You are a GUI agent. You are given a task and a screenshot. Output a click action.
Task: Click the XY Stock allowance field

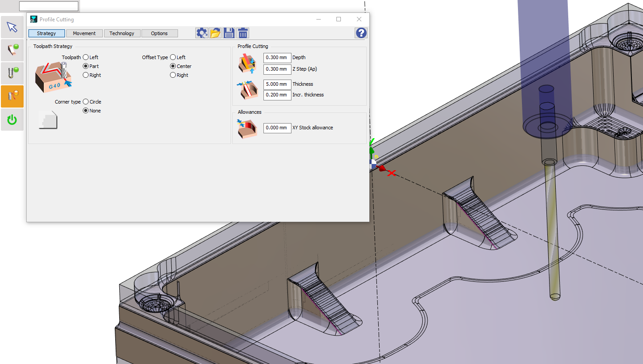(x=277, y=128)
